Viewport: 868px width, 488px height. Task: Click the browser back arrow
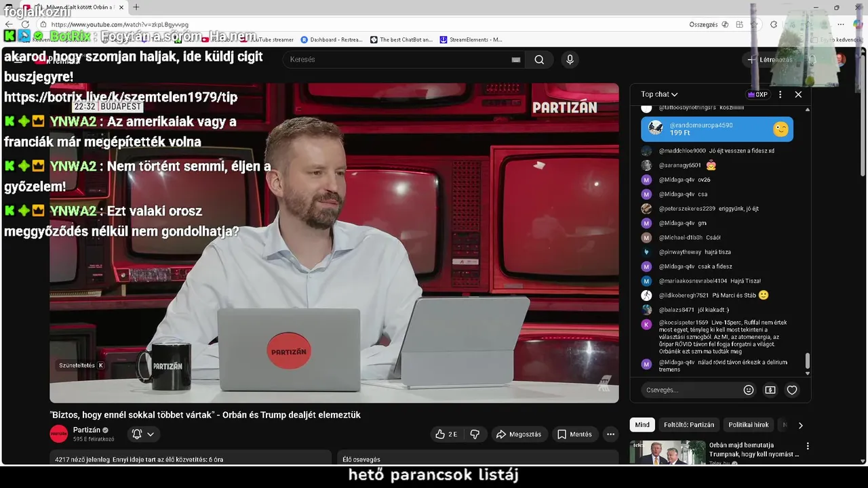pyautogui.click(x=9, y=24)
